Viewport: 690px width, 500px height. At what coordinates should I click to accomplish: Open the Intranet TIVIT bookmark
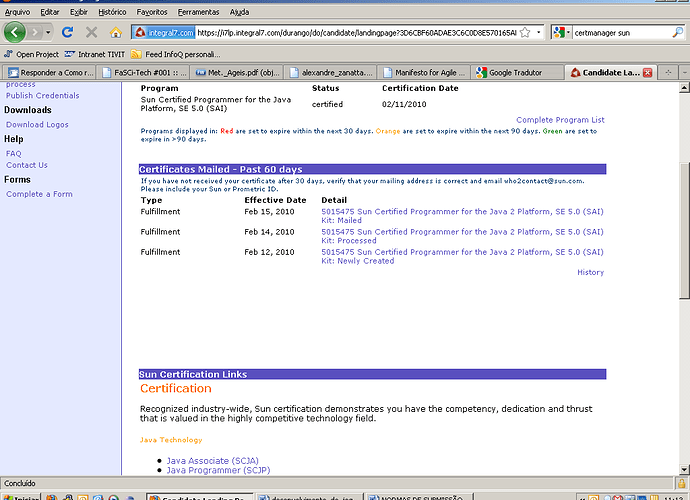click(x=95, y=54)
